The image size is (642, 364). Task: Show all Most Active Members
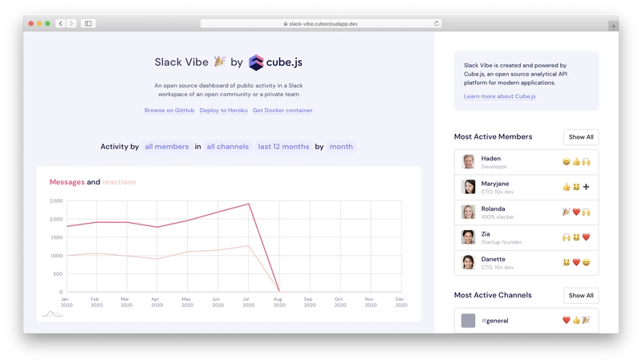tap(581, 137)
